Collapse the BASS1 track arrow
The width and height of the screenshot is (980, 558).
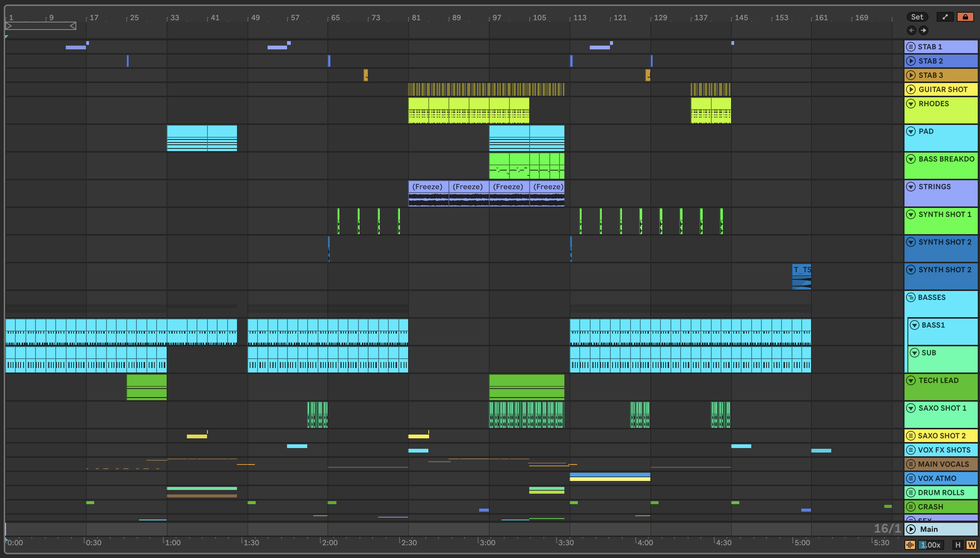tap(915, 325)
